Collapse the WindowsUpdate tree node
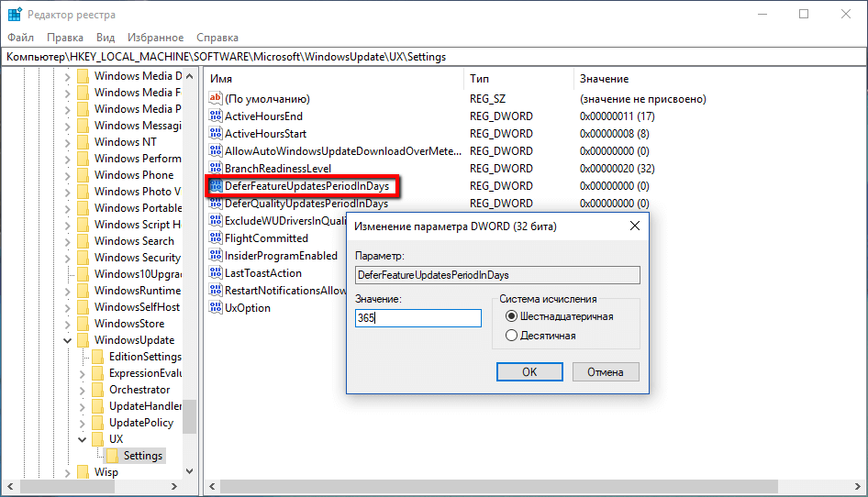 coord(67,340)
